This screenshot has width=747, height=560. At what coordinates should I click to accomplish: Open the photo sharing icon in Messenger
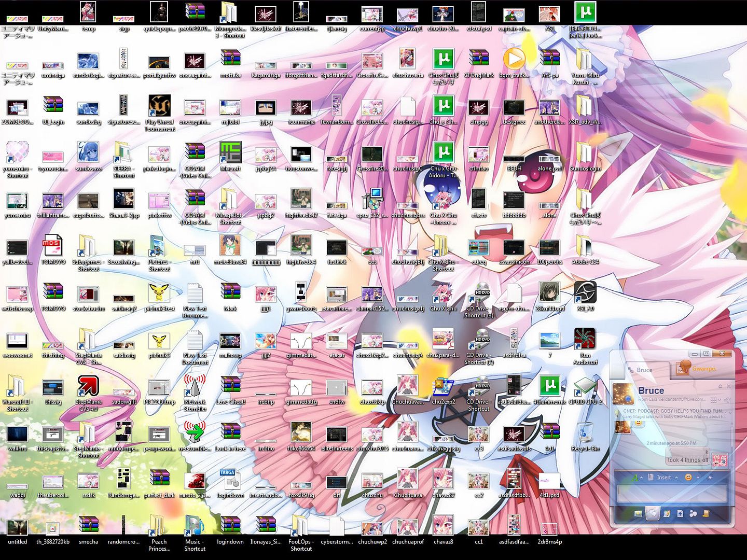click(x=639, y=514)
